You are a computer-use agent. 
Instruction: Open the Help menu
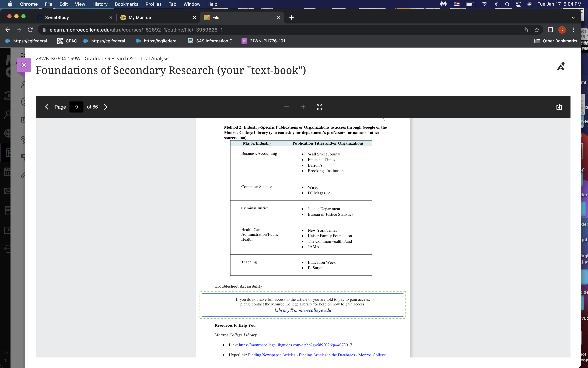tap(212, 4)
